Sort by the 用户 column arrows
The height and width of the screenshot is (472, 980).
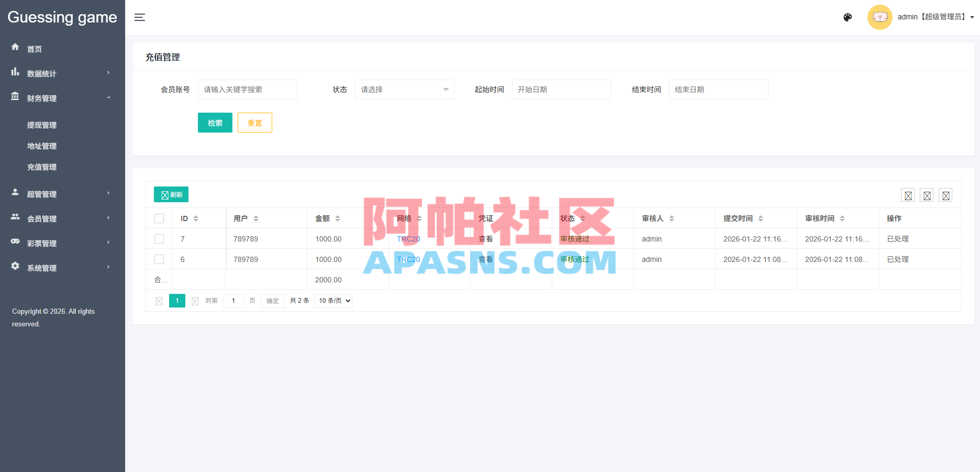tap(256, 218)
